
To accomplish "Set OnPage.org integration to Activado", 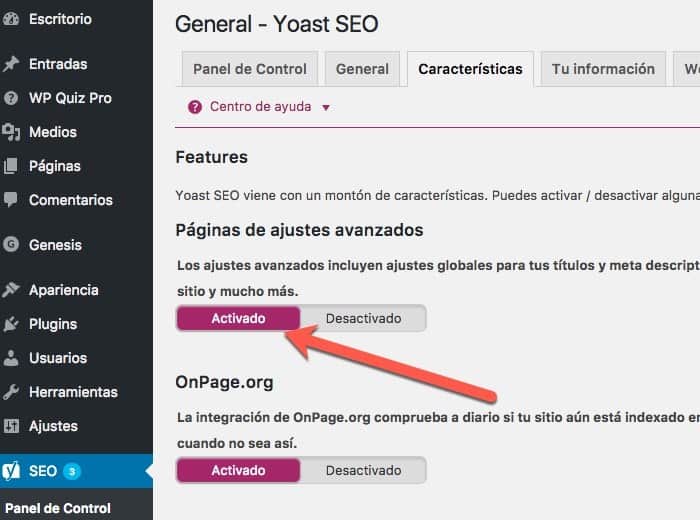I will coord(238,470).
